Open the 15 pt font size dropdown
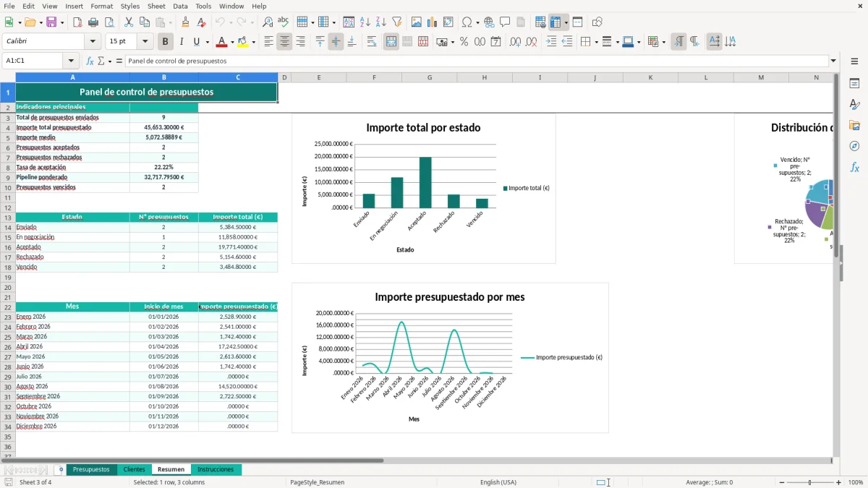 [x=145, y=42]
